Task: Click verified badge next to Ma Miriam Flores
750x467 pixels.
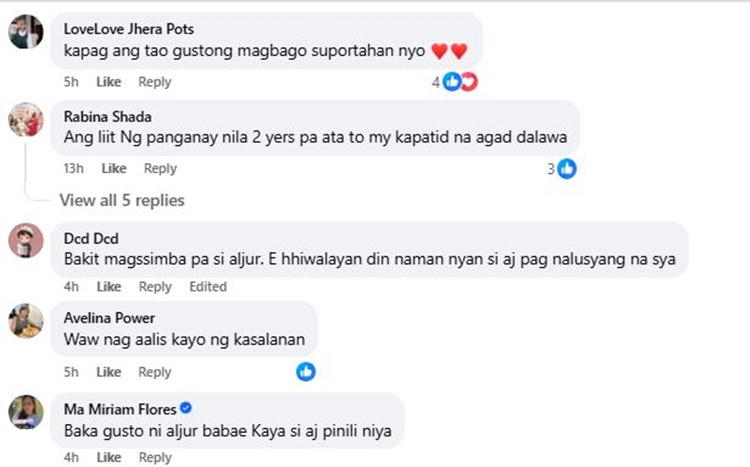Action: 185,409
